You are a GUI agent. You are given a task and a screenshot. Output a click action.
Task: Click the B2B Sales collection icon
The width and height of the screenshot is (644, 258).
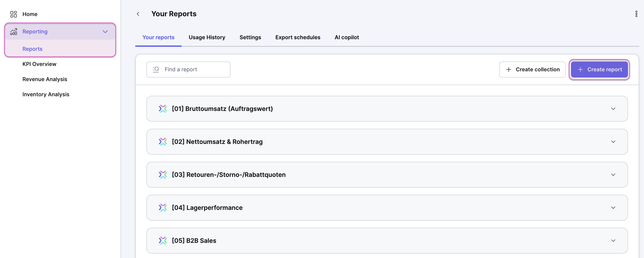[x=163, y=240]
